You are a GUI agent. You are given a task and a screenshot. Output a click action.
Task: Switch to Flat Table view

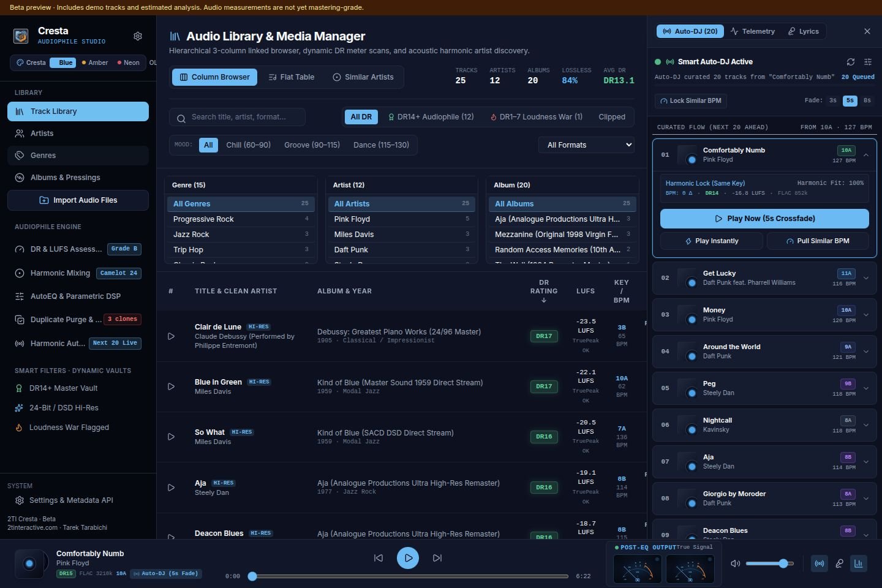coord(292,77)
